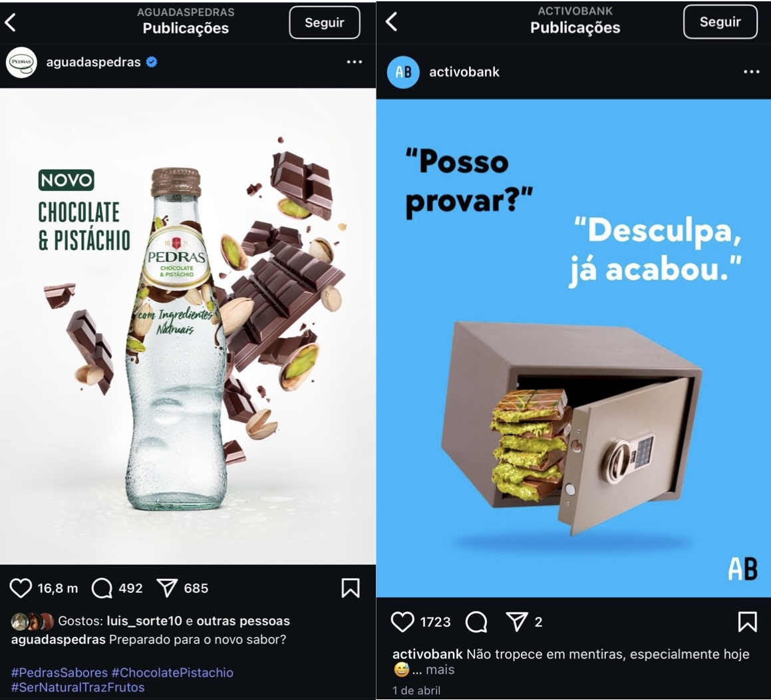Go back from the activobank publications

point(391,22)
